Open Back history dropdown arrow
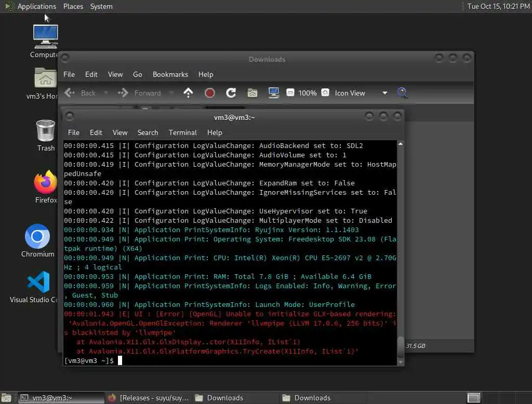 pyautogui.click(x=106, y=92)
